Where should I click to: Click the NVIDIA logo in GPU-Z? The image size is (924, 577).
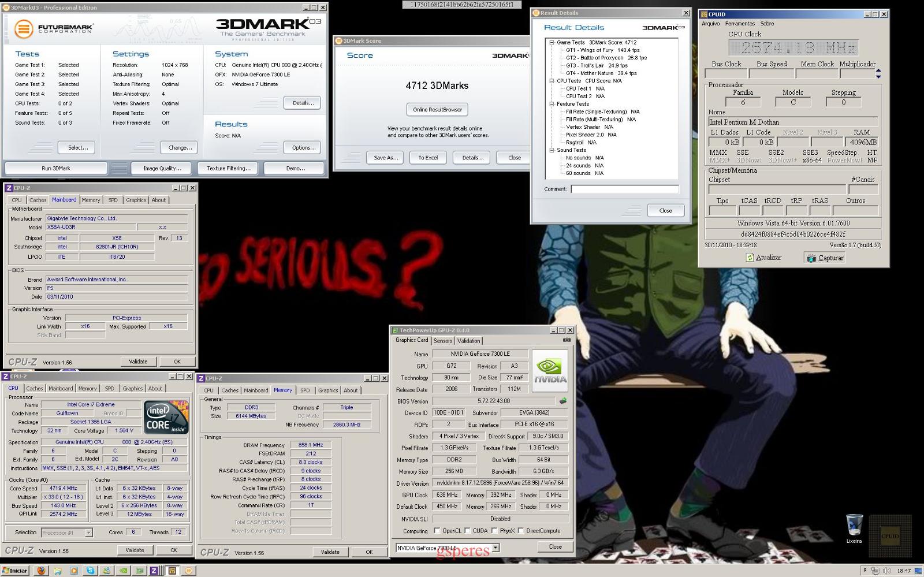[x=550, y=371]
